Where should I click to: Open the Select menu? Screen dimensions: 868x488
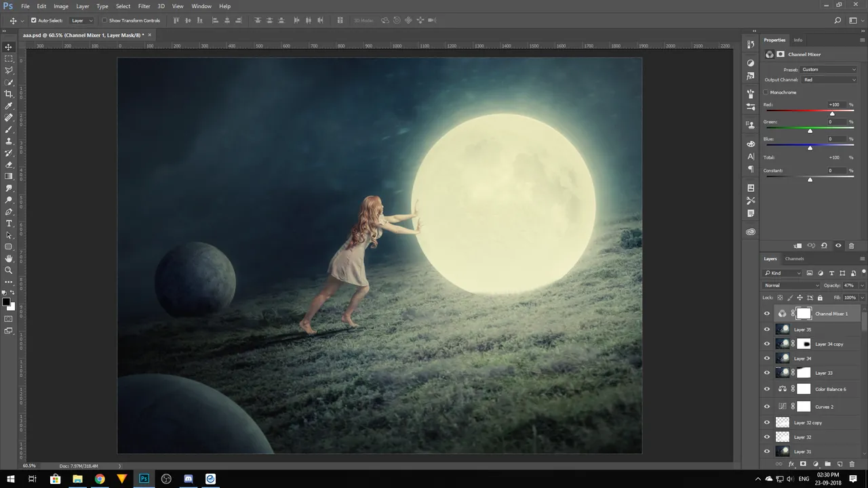tap(123, 6)
